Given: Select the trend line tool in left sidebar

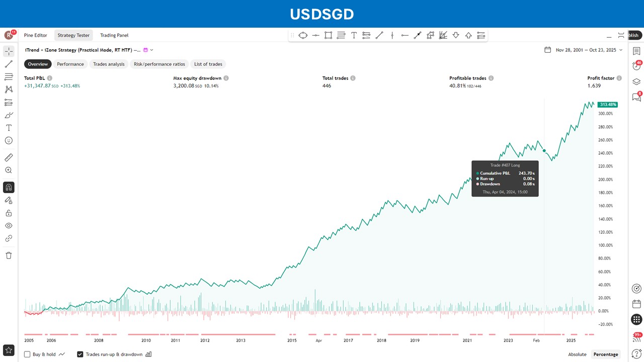Looking at the screenshot, I should (x=9, y=64).
